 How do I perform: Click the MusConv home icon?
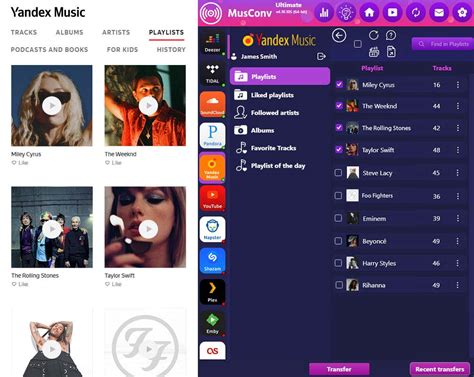click(369, 13)
